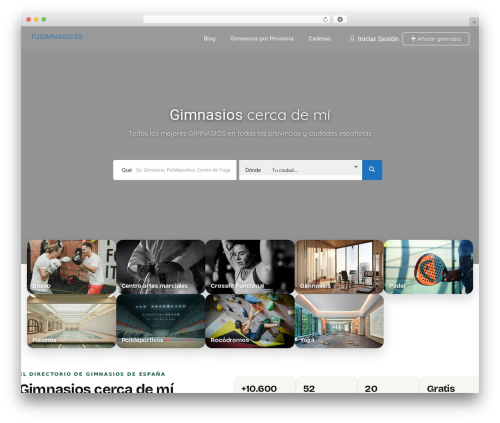Screen dimensions: 500x423
Task: Open the Blog menu item
Action: pyautogui.click(x=209, y=39)
